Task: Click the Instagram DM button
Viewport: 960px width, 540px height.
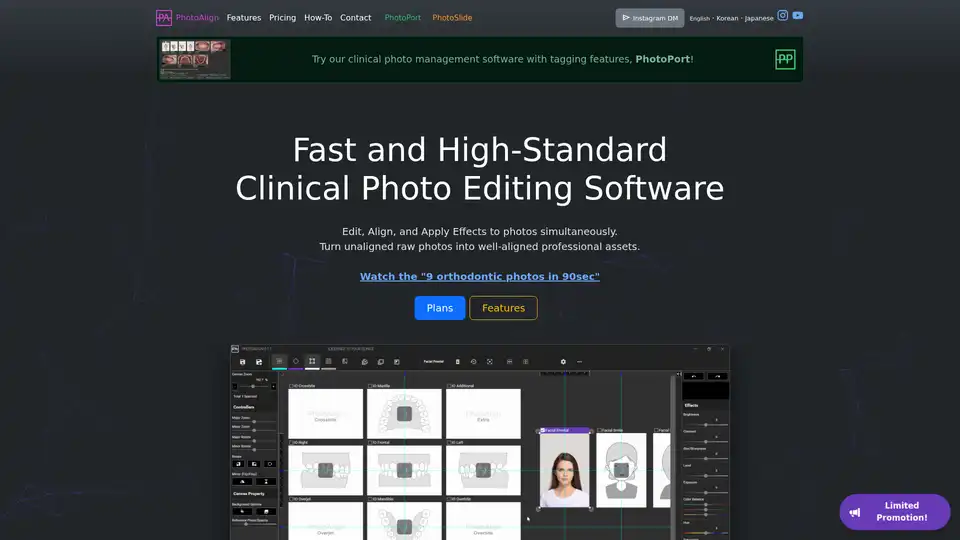Action: (650, 18)
